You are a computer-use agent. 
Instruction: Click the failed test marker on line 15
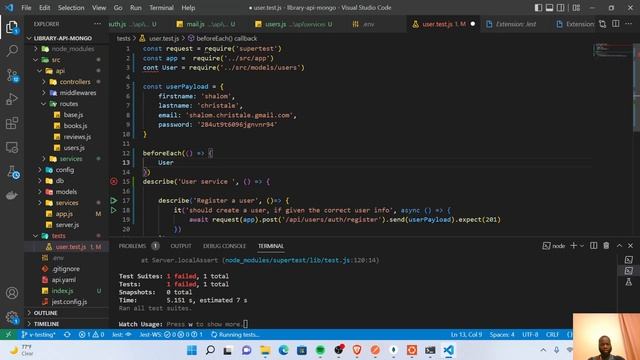point(114,182)
